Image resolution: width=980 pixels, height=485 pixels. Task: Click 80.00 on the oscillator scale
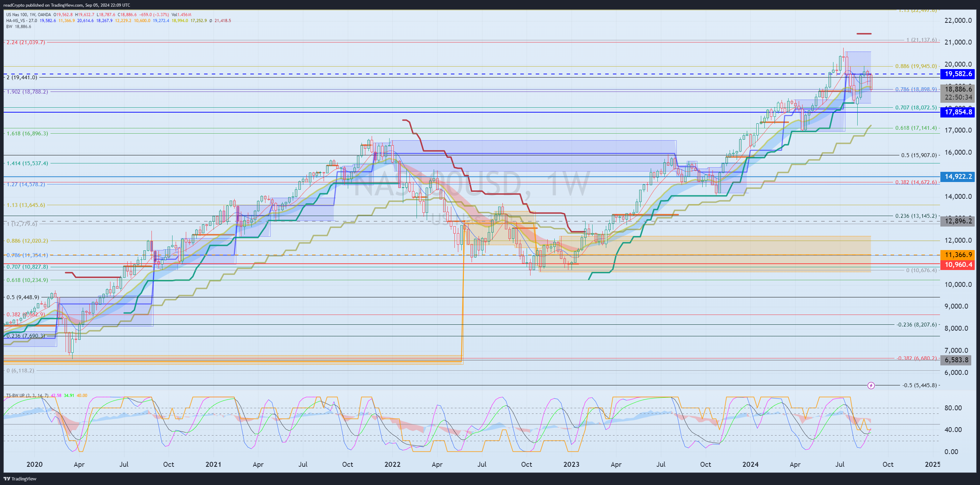click(x=953, y=408)
